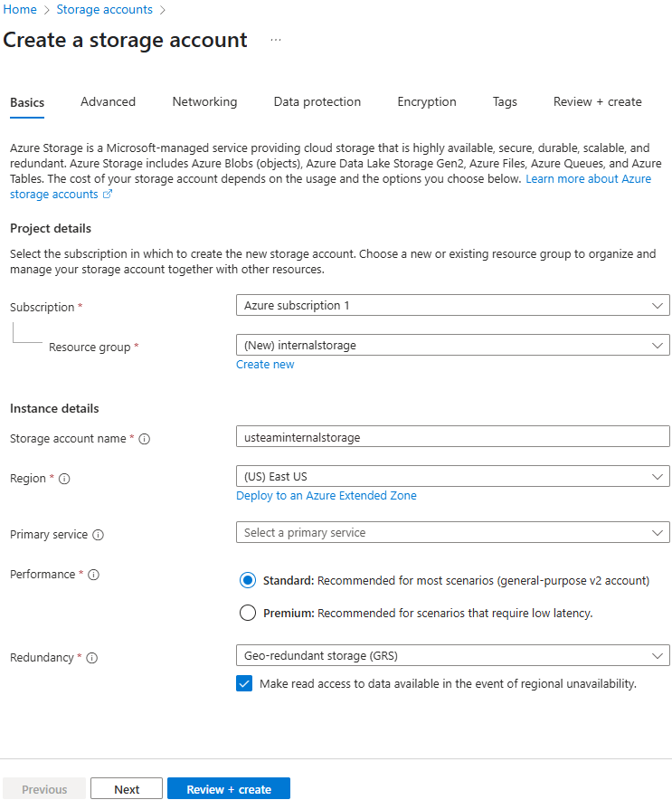Image resolution: width=672 pixels, height=800 pixels.
Task: Click the info icon beside Region
Action: [x=64, y=479]
